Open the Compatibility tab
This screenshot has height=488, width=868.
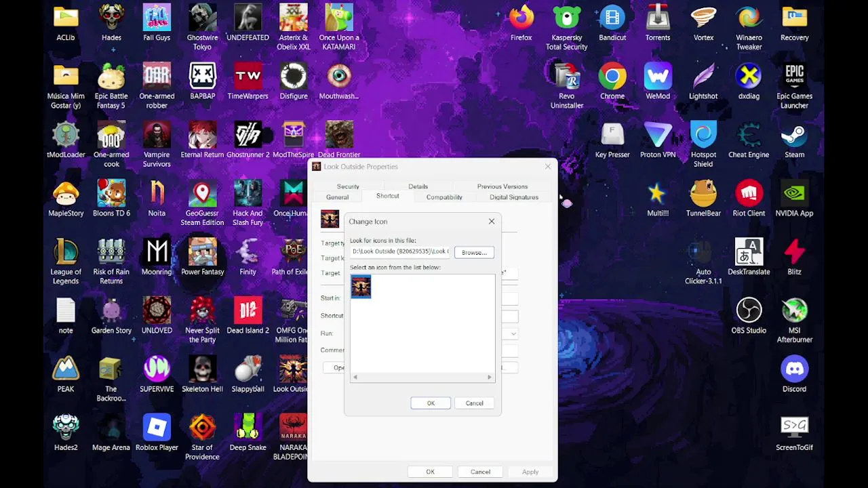[444, 197]
